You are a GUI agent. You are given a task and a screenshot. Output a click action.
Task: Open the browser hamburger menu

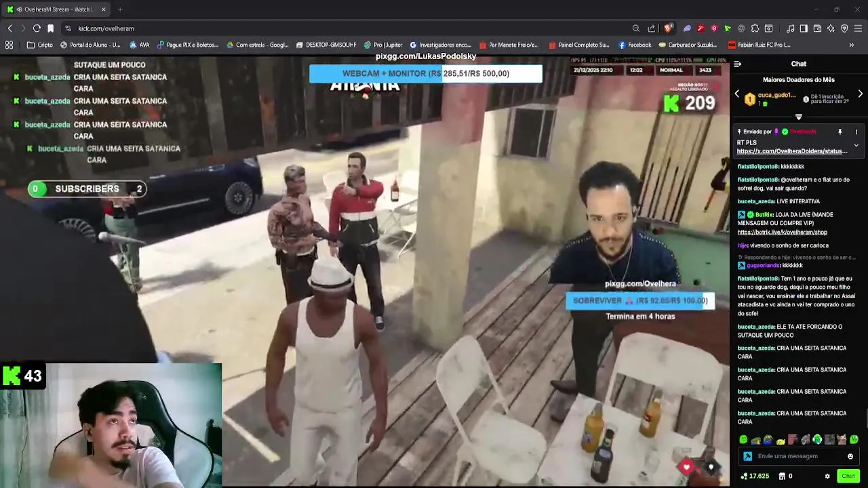coord(858,28)
